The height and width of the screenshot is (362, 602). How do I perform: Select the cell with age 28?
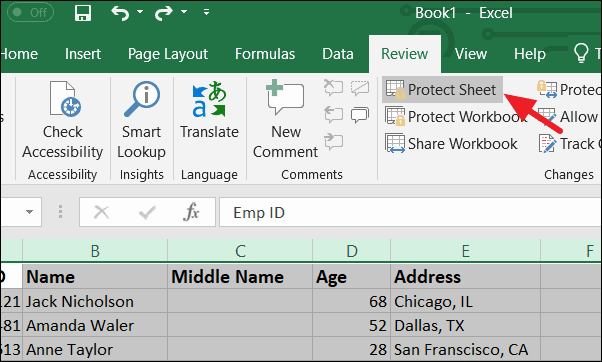pyautogui.click(x=352, y=349)
